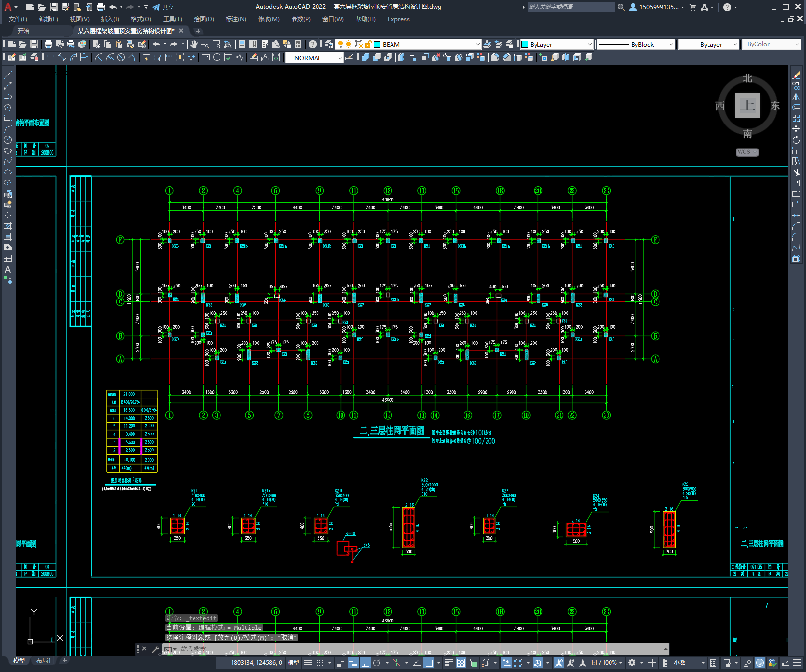
Task: Select the Move tool in modify toolbar
Action: tap(796, 129)
